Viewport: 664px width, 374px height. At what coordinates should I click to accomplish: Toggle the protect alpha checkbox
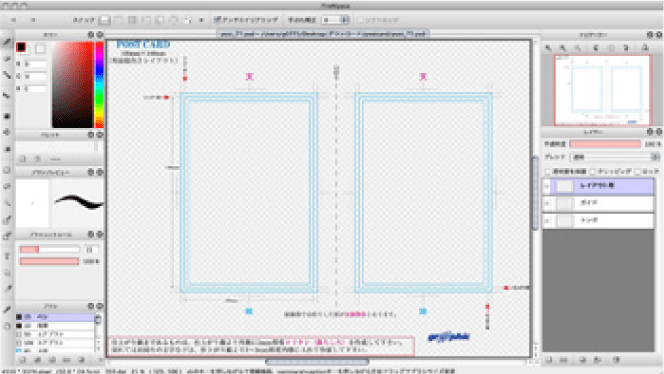click(548, 172)
